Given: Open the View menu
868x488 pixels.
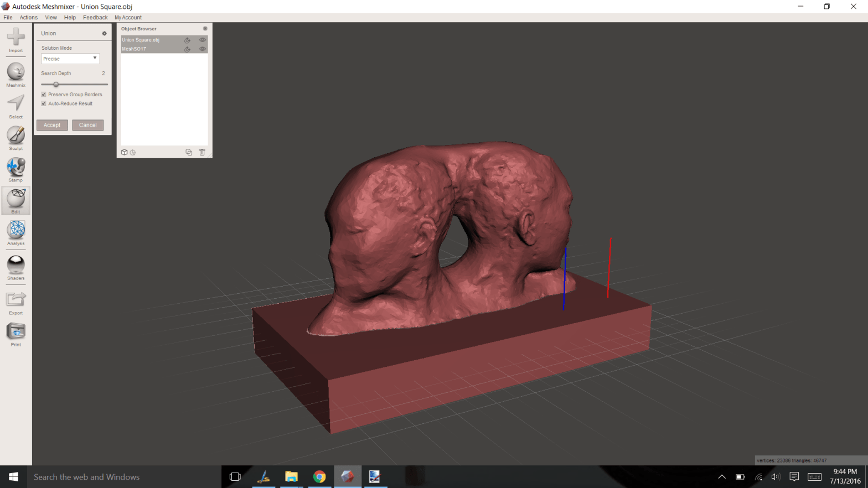Looking at the screenshot, I should 51,18.
